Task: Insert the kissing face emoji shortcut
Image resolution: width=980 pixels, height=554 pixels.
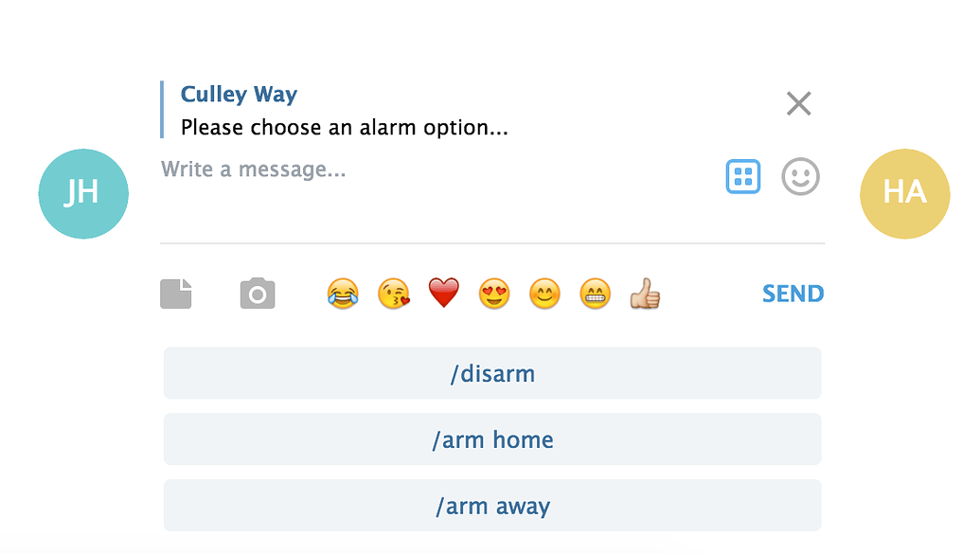Action: 393,294
